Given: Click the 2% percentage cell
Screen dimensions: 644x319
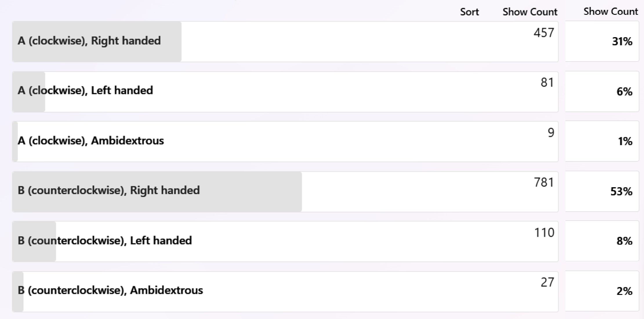Looking at the screenshot, I should pos(602,291).
